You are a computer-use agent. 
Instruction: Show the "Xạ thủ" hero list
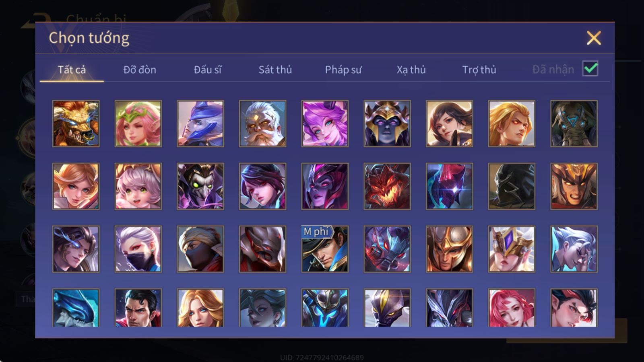tap(411, 70)
